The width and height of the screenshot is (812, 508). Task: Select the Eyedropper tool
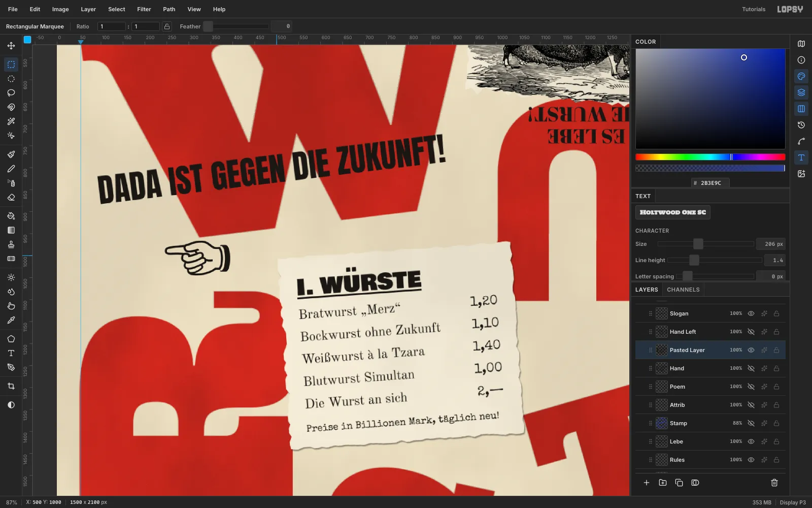(x=11, y=320)
